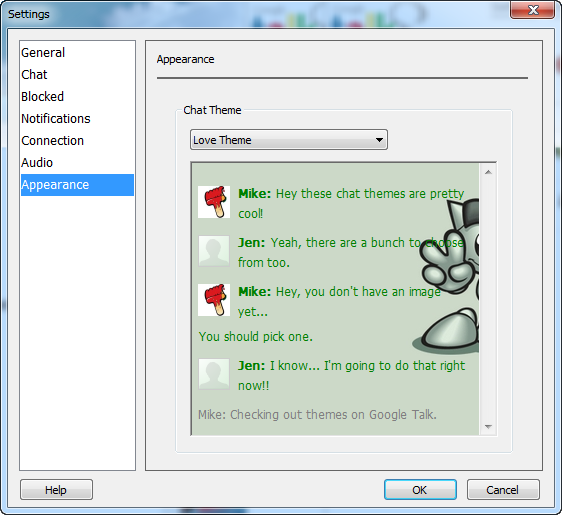Click Mike's paintbrush avatar in first message
Viewport: 562px width, 515px height.
pos(214,202)
